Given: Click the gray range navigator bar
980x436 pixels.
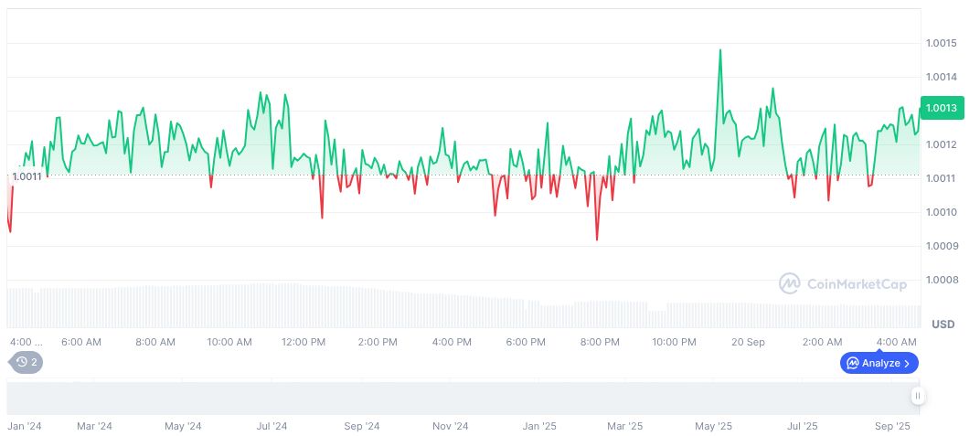Looking at the screenshot, I should (457, 398).
